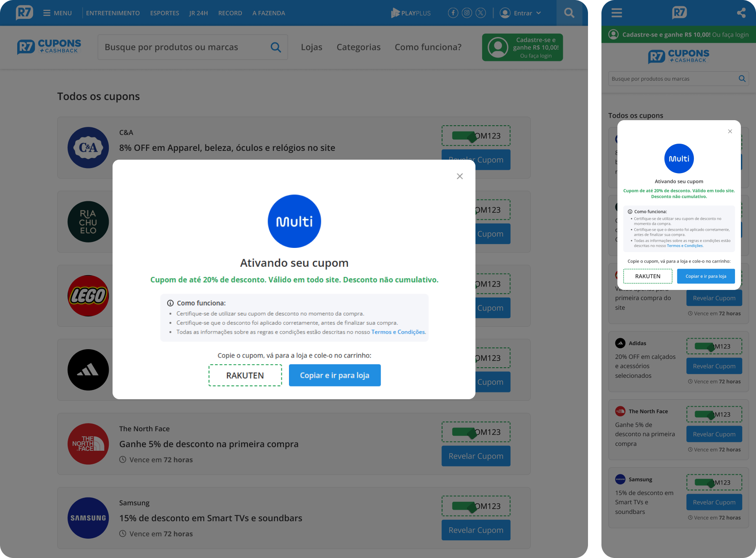Screen dimensions: 756x558
Task: Reveal The North Face coupon on desktop
Action: tap(476, 456)
